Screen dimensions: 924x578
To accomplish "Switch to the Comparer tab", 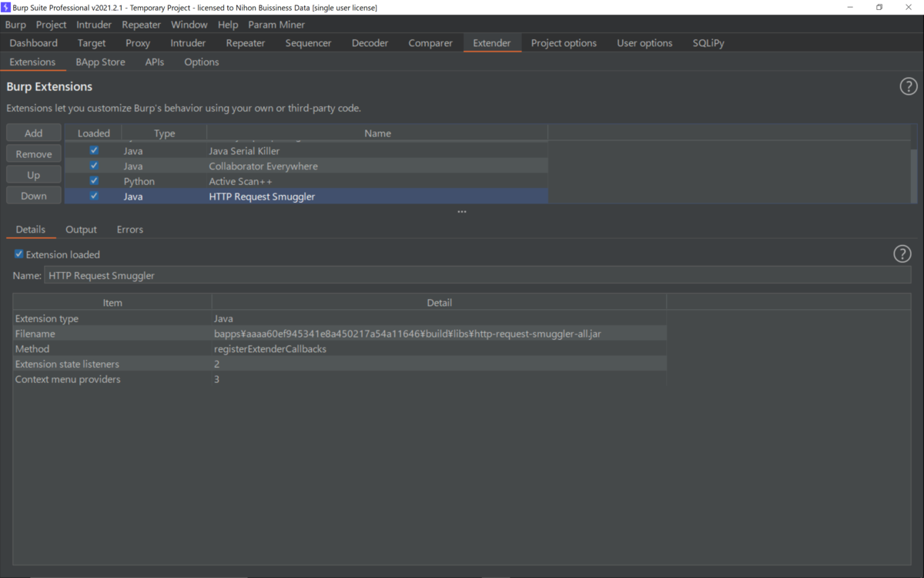I will click(x=430, y=43).
